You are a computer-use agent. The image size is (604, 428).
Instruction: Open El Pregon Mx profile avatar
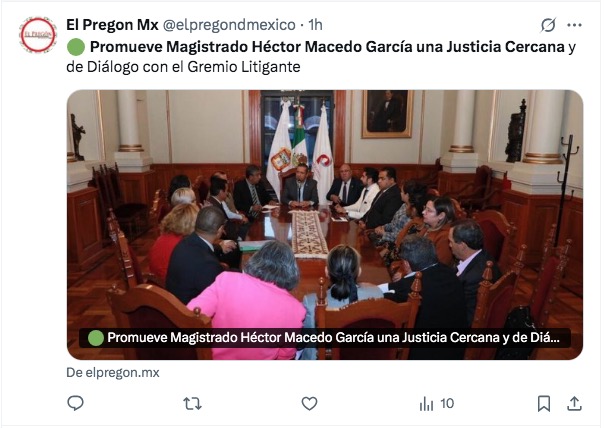point(38,35)
